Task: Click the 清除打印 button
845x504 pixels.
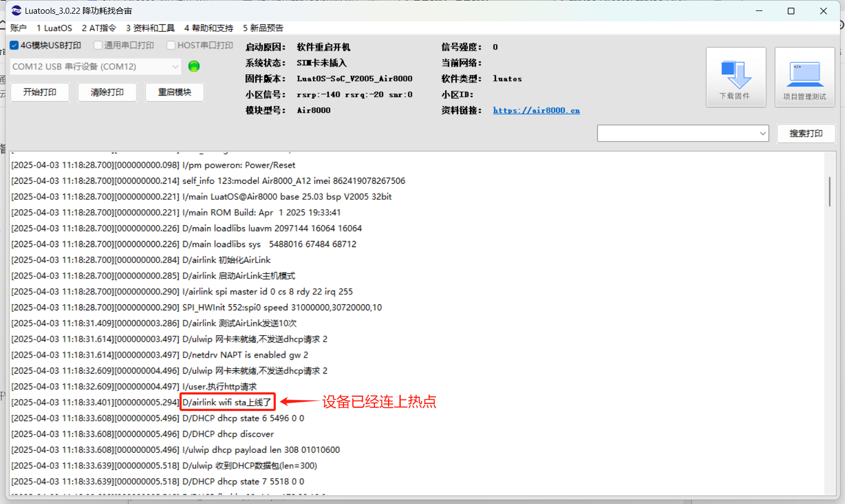Action: [x=107, y=92]
